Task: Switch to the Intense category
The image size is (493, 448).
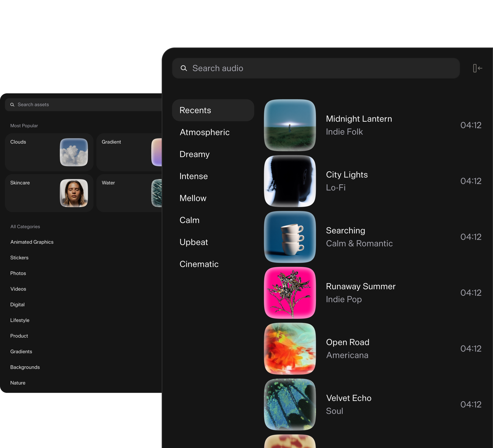Action: click(193, 176)
